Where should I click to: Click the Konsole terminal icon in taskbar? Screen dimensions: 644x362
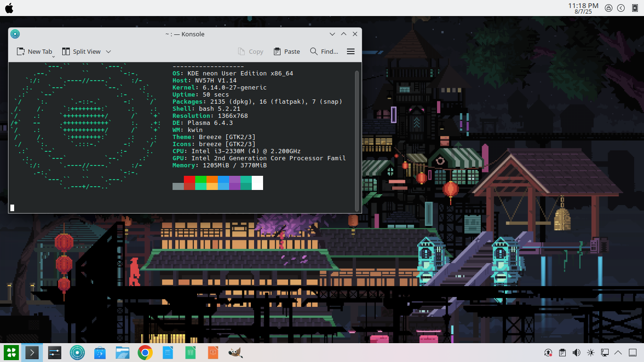[x=32, y=353]
